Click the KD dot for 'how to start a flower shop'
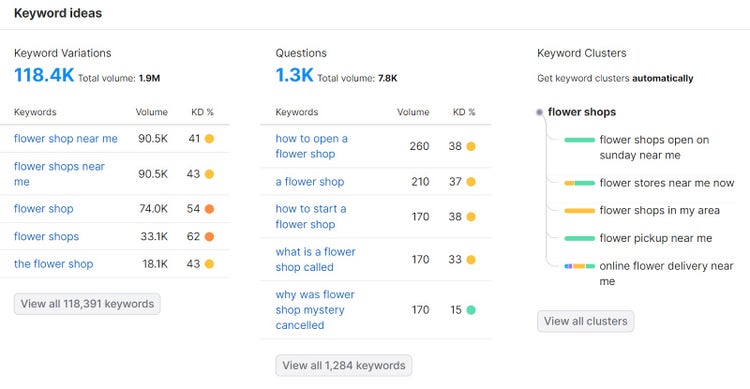 471,217
